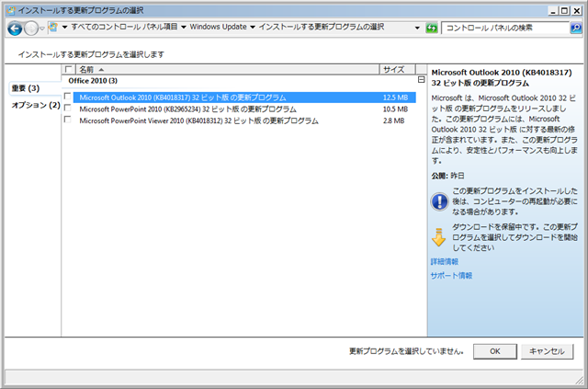The width and height of the screenshot is (588, 389).
Task: Open the 詳細情報 link
Action: pyautogui.click(x=445, y=262)
